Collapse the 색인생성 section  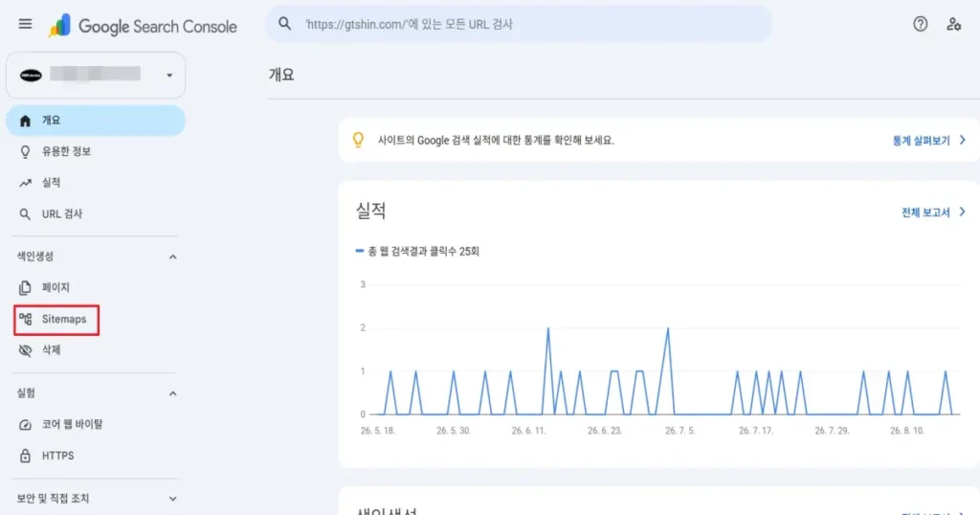click(x=172, y=257)
